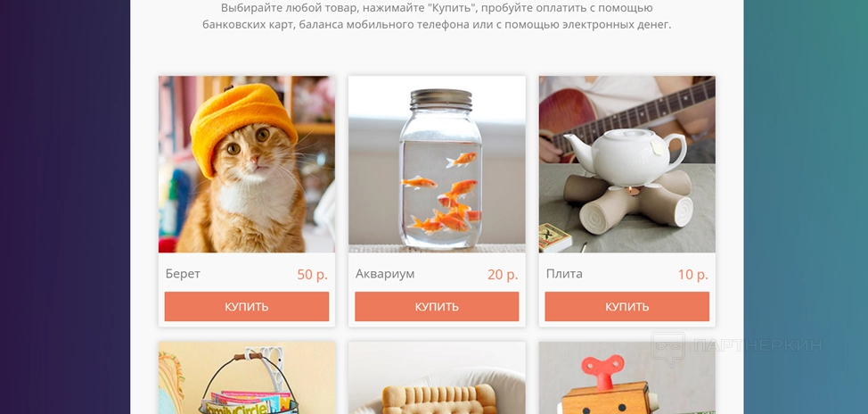The height and width of the screenshot is (414, 868).
Task: Buy the Аквариум via its Купить button
Action: 437,306
